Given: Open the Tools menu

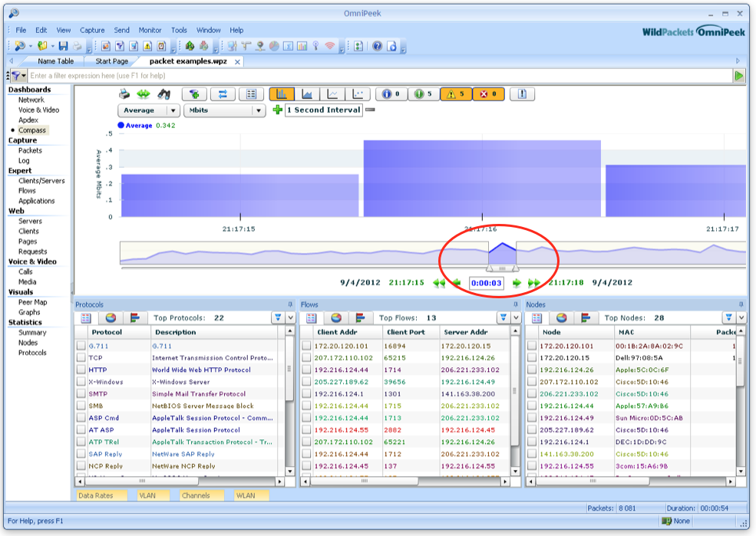Looking at the screenshot, I should pyautogui.click(x=179, y=30).
